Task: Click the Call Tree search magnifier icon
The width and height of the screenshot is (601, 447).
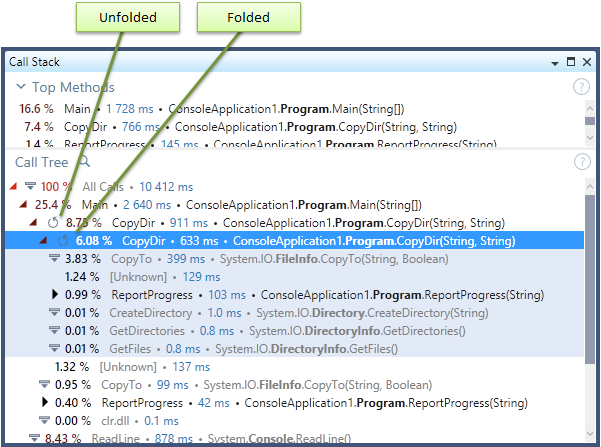Action: pyautogui.click(x=84, y=161)
